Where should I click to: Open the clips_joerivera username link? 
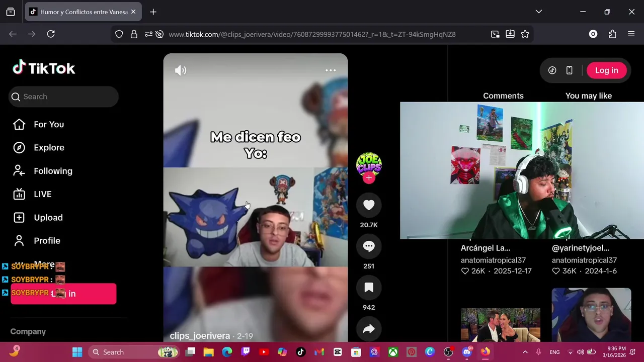[x=200, y=335]
